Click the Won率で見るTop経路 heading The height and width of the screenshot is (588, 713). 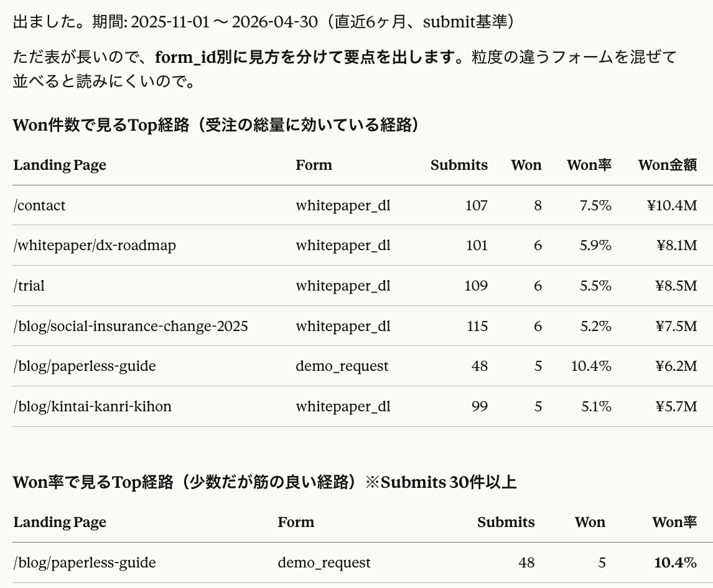pos(264,482)
